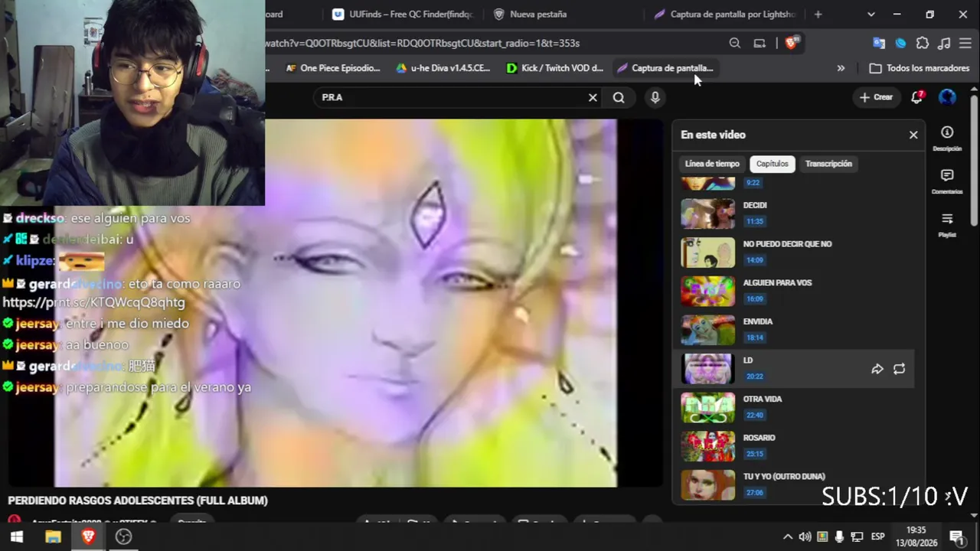The height and width of the screenshot is (551, 980).
Task: Open a new browser tab
Action: pyautogui.click(x=818, y=15)
